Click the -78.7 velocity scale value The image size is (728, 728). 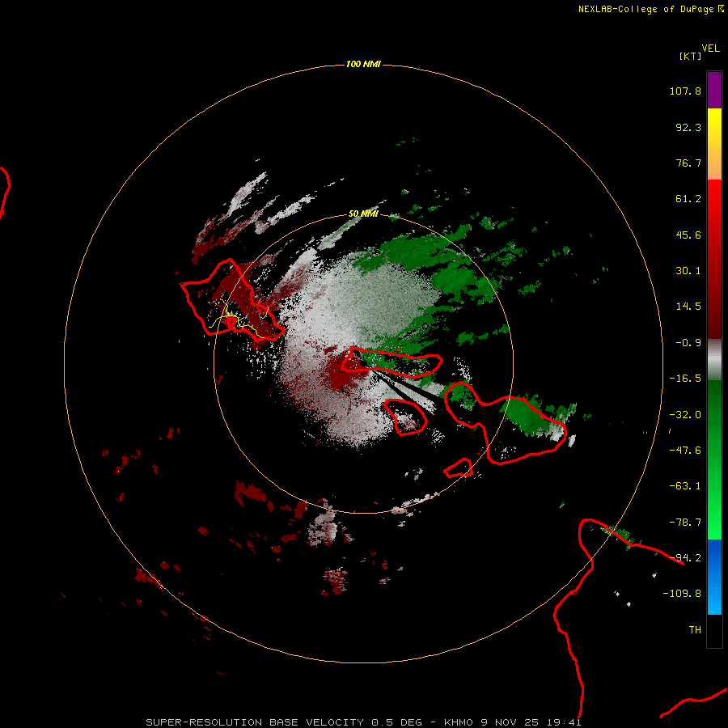coord(685,523)
